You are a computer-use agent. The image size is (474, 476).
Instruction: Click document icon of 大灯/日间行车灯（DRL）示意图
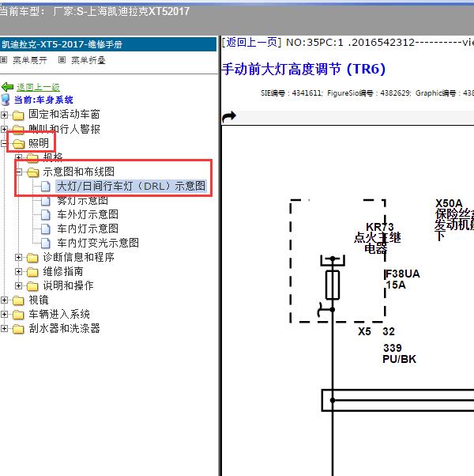click(x=46, y=186)
